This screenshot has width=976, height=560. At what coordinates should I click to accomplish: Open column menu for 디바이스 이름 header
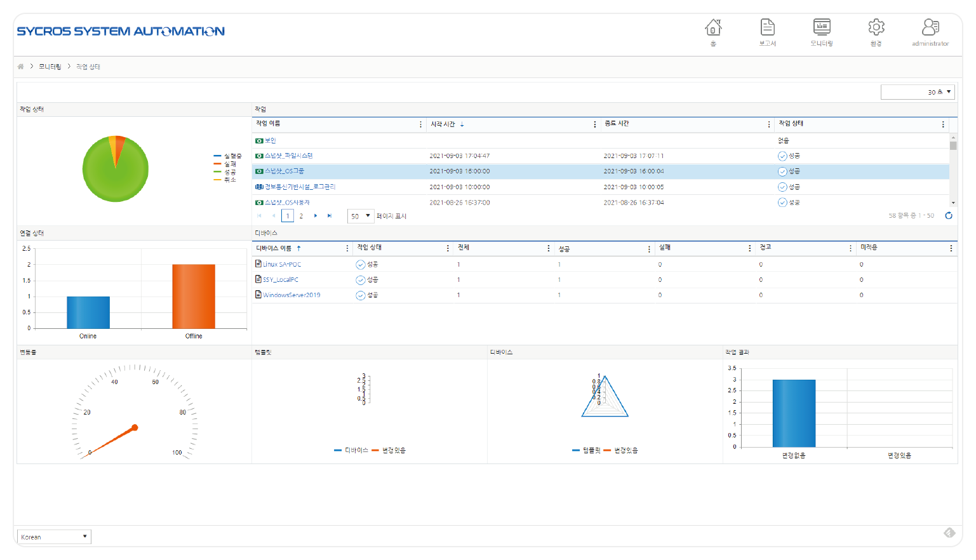[347, 248]
